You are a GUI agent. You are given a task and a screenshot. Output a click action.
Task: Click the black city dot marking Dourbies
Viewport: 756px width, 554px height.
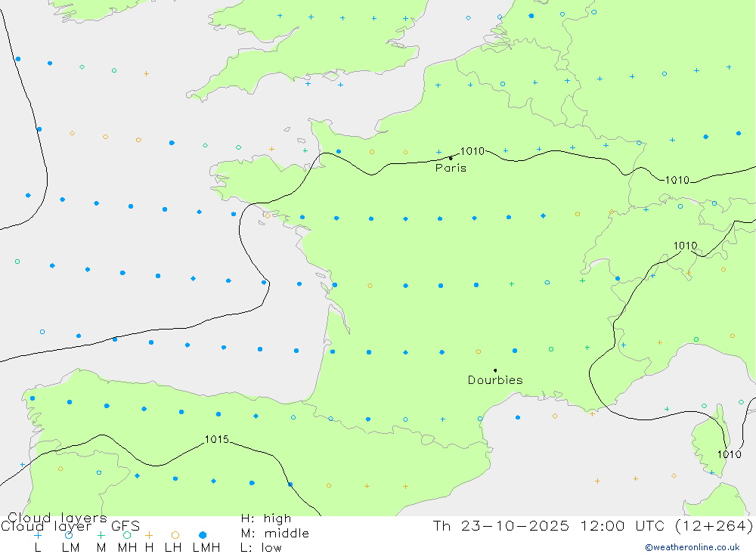coord(495,370)
